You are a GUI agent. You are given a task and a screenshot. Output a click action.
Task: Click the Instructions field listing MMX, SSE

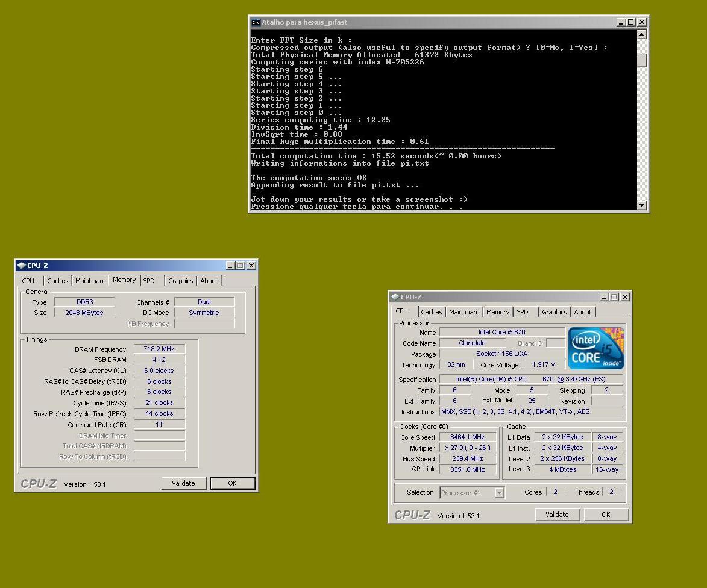[x=531, y=412]
